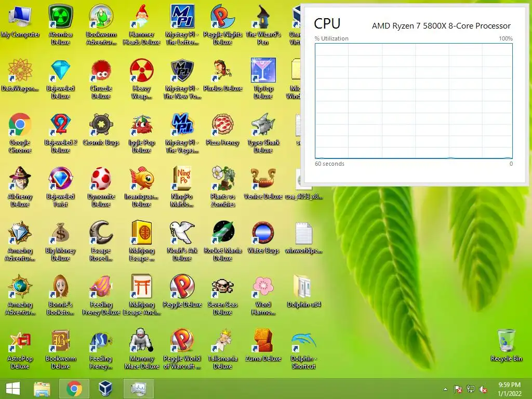Select Escape Rosecliff moon icon
This screenshot has height=399, width=532.
(x=101, y=233)
